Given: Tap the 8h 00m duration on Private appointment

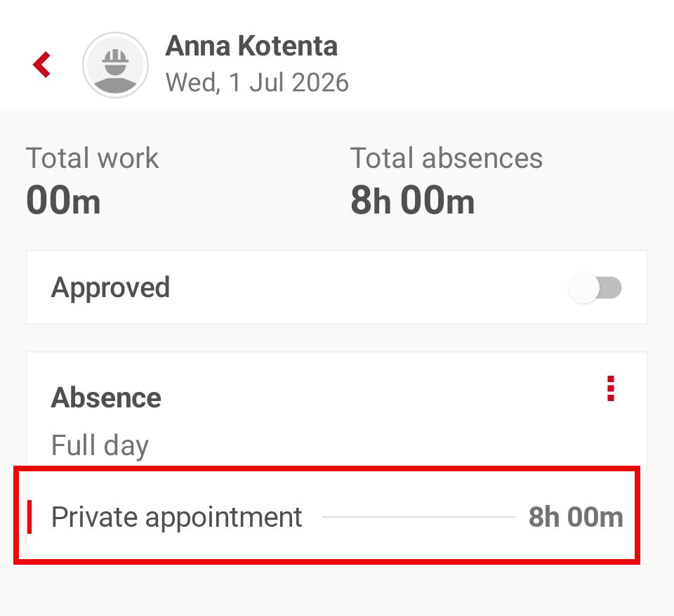Looking at the screenshot, I should point(576,517).
